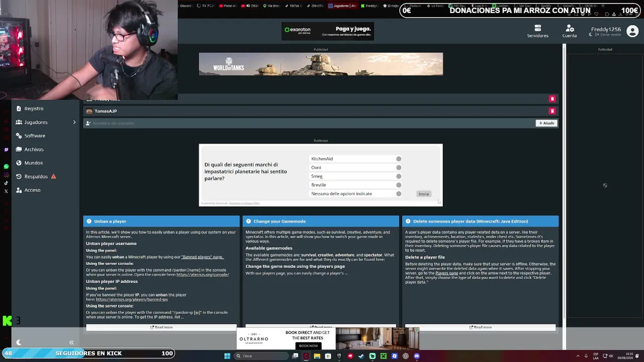644x362 pixels.
Task: Switch to the TikTok browser tab
Action: (293, 6)
